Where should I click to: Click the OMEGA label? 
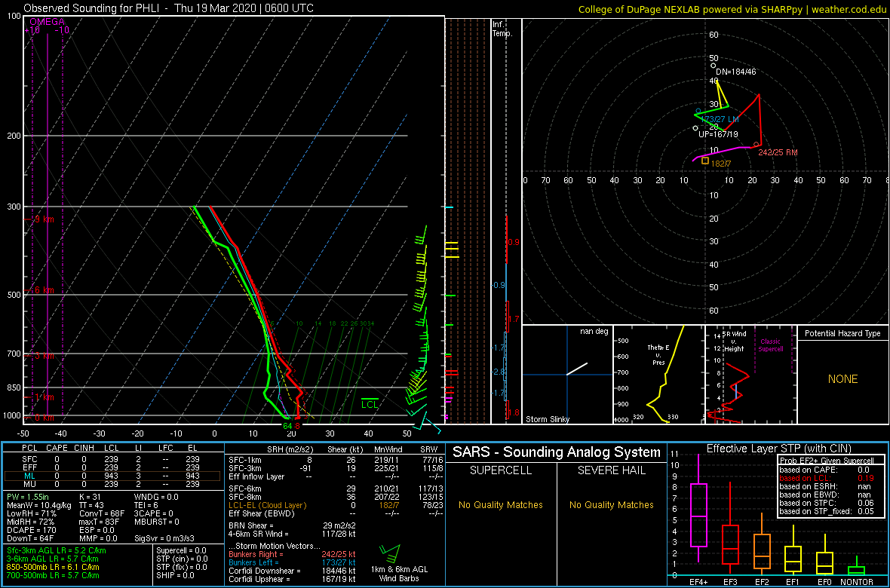pyautogui.click(x=48, y=22)
